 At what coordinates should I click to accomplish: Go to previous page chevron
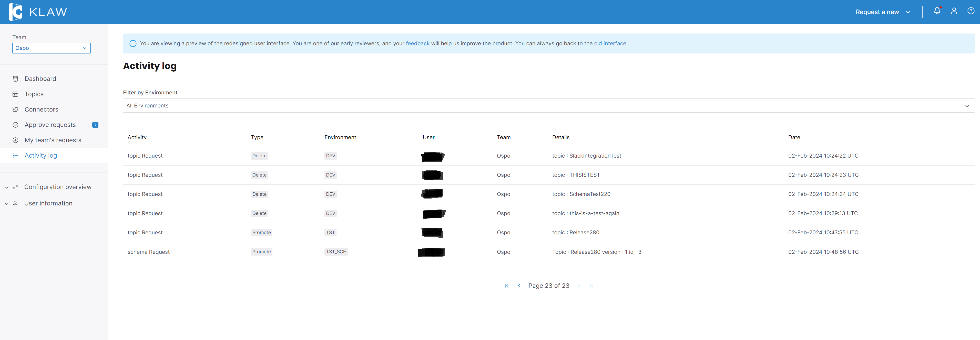click(x=519, y=286)
